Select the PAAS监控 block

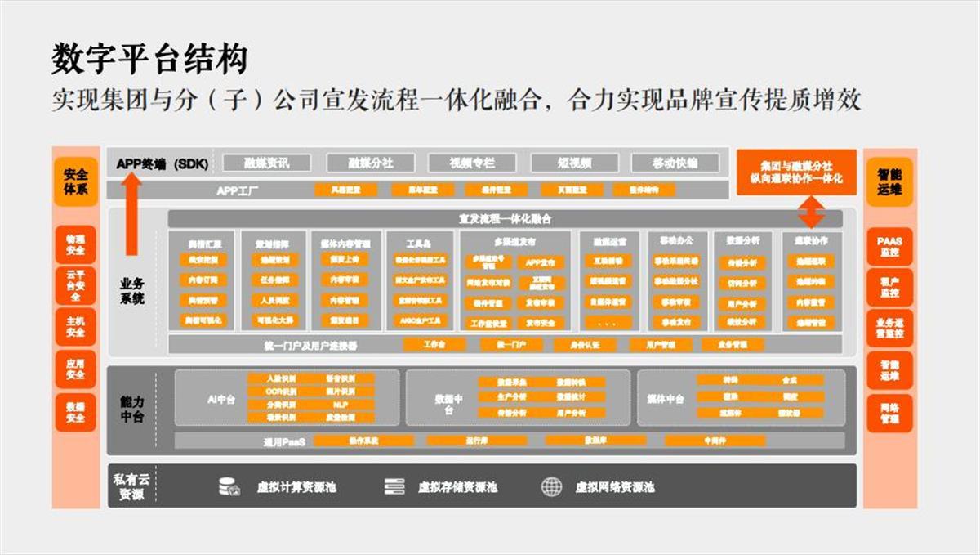point(889,247)
